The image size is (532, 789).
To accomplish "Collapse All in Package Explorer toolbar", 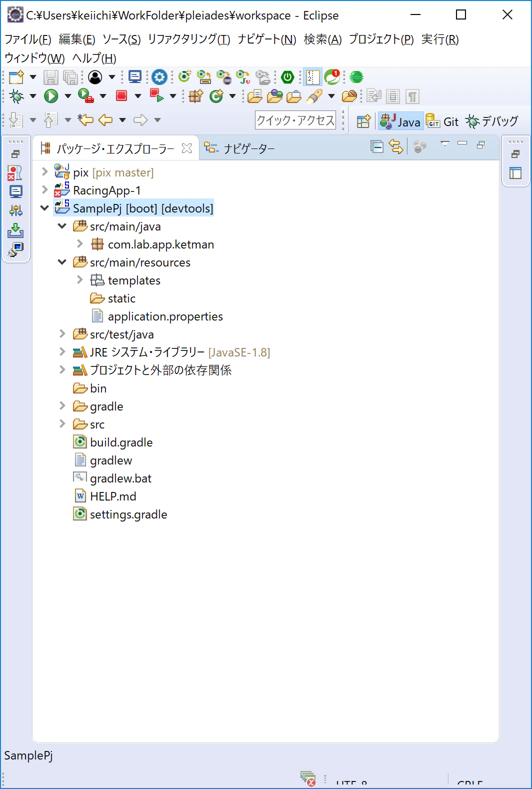I will click(377, 146).
